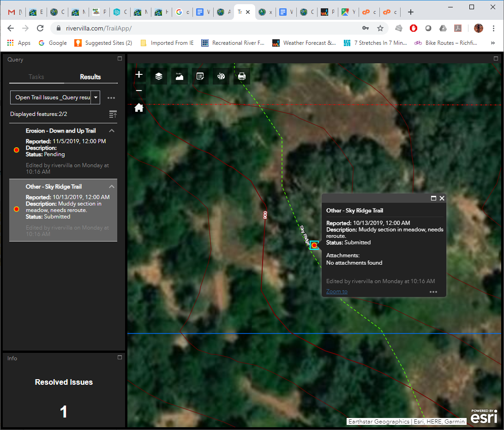Open the Smart Editor widget
504x430 pixels.
point(200,77)
